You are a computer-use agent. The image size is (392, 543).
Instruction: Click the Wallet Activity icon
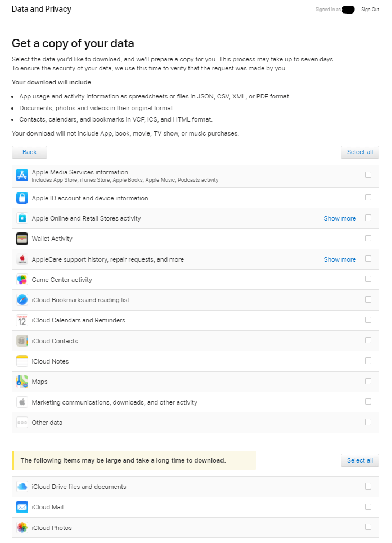pos(21,238)
